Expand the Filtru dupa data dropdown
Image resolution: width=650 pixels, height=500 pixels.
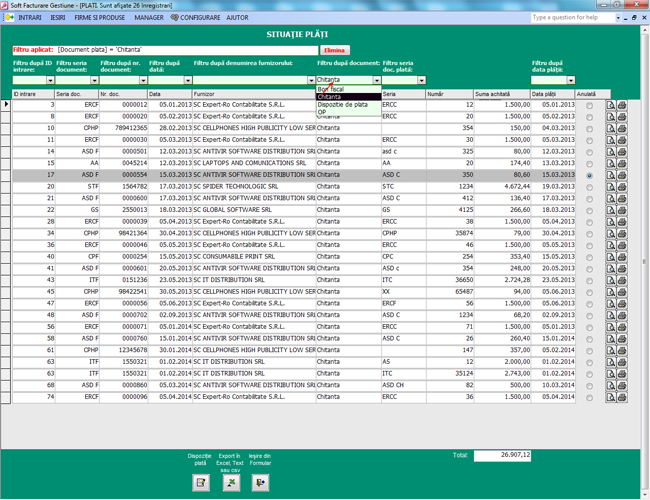(188, 80)
